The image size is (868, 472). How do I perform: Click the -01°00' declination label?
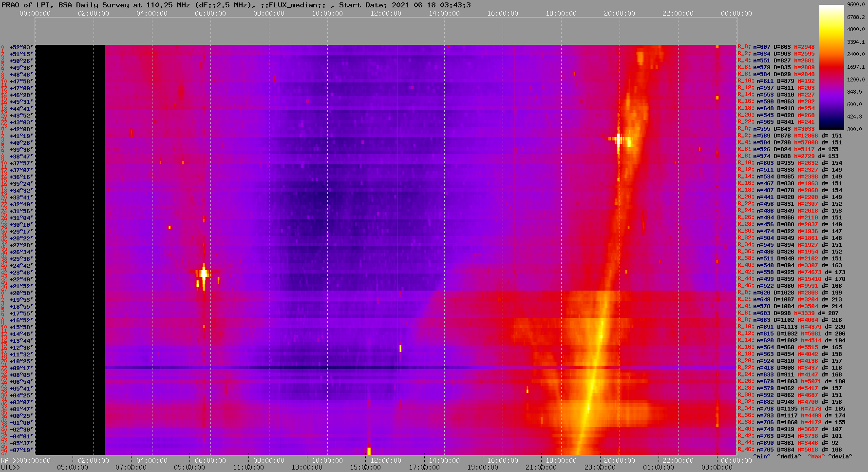pos(21,423)
